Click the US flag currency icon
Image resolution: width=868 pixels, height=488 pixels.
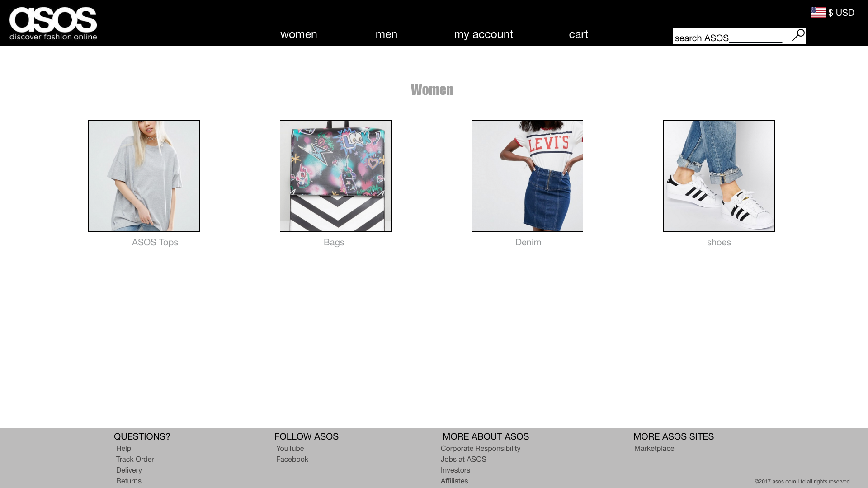818,13
